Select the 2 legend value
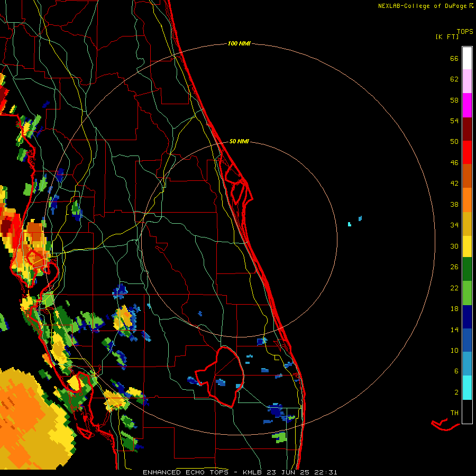The width and height of the screenshot is (476, 476). [456, 392]
